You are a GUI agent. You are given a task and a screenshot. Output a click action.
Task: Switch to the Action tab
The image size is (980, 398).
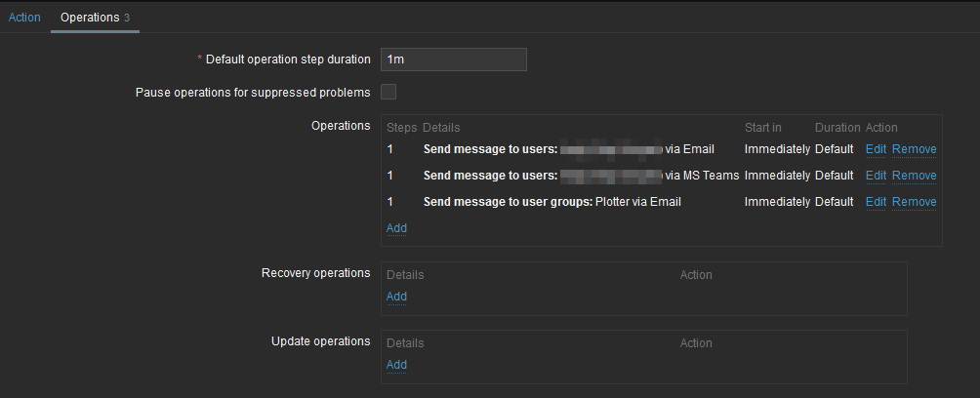[24, 18]
